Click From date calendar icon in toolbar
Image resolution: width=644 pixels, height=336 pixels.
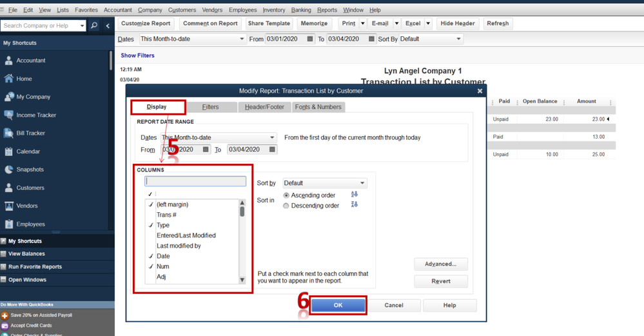point(310,39)
